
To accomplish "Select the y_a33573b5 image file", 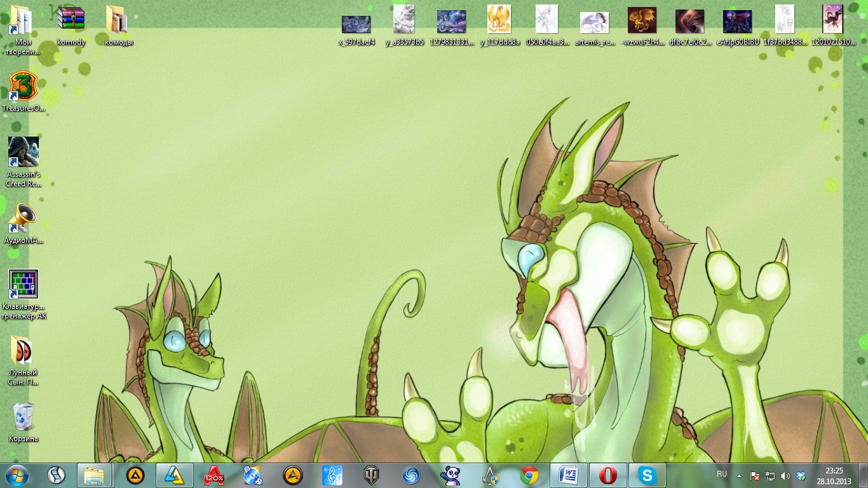I will pyautogui.click(x=404, y=26).
